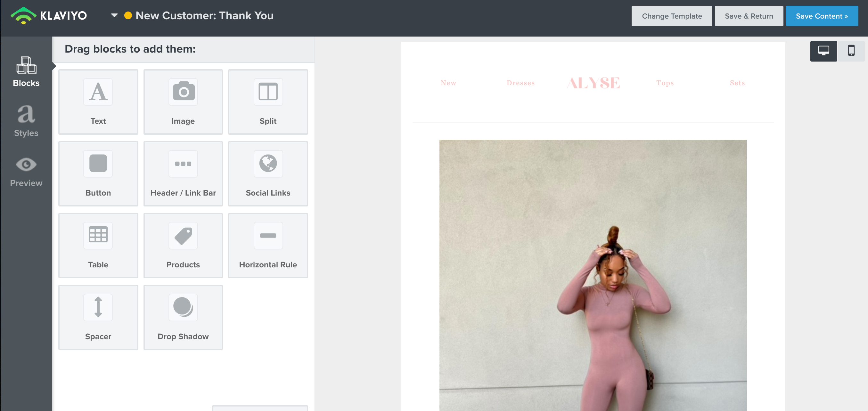The image size is (868, 411).
Task: Click the New link in email header
Action: [x=448, y=83]
